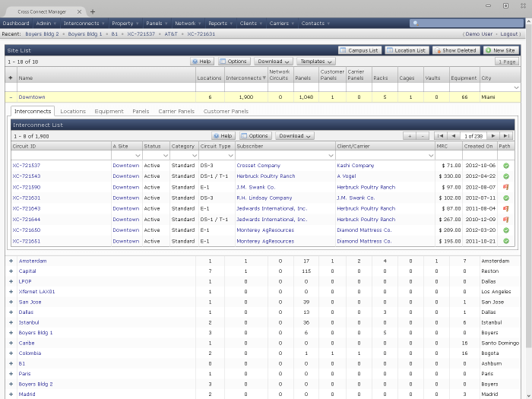Click the New Site button
The image size is (532, 399).
point(502,50)
